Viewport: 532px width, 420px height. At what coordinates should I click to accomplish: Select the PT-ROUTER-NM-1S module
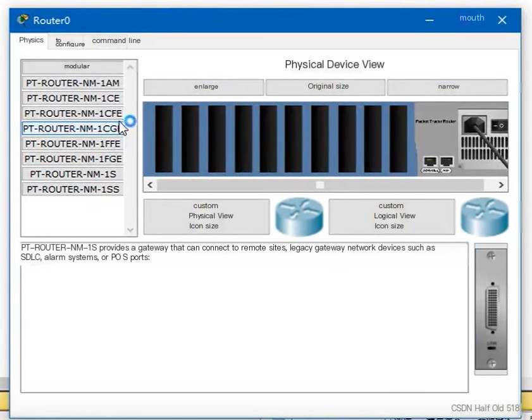coord(73,174)
